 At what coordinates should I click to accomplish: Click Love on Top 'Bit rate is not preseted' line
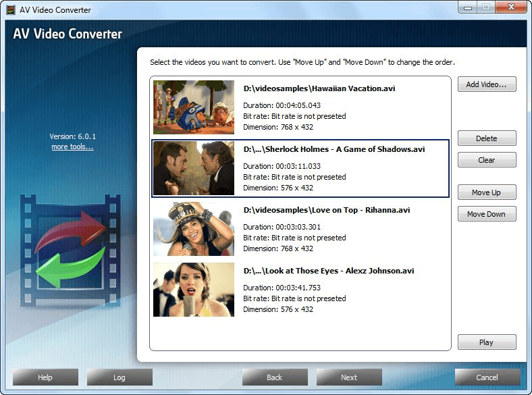pyautogui.click(x=294, y=238)
